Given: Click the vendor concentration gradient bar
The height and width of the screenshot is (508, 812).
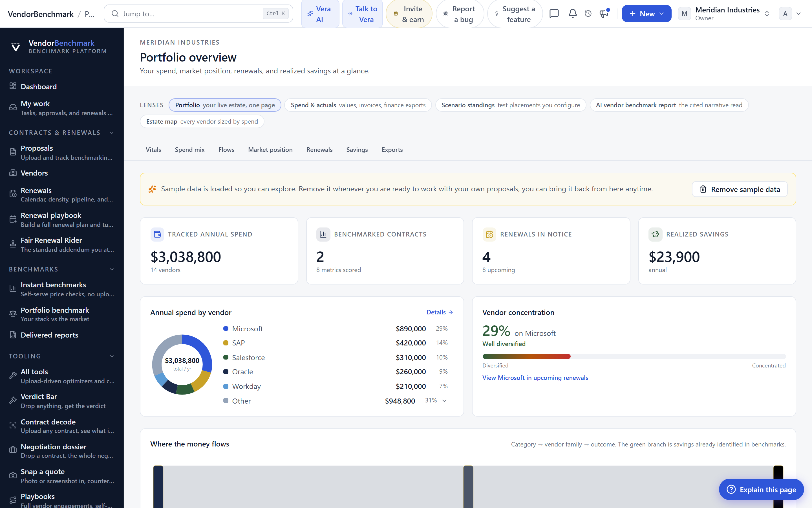Looking at the screenshot, I should [x=634, y=356].
